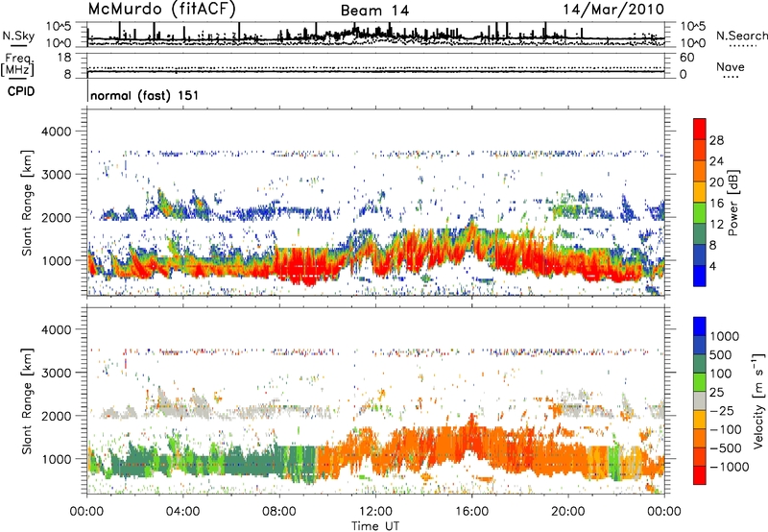Image resolution: width=768 pixels, height=532 pixels.
Task: Click the "08:00" time tick label
Action: pyautogui.click(x=279, y=512)
